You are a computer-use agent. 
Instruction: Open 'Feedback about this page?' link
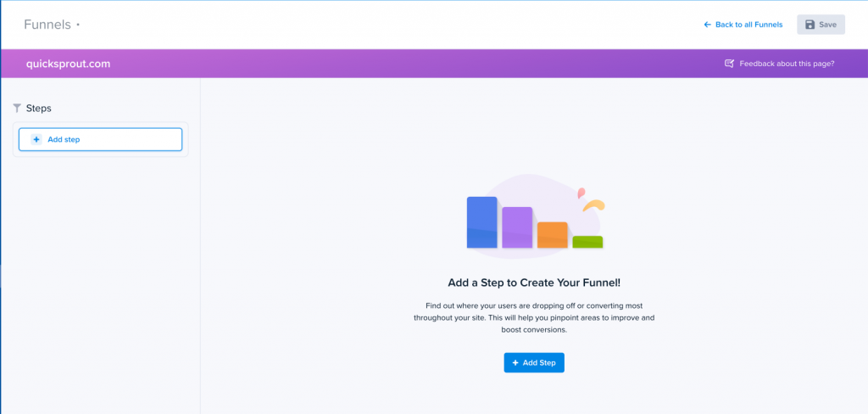[x=787, y=64]
